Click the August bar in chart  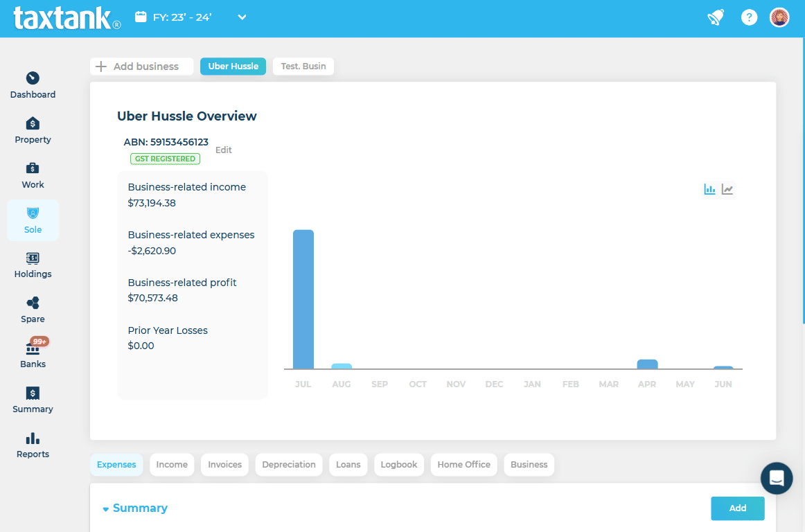click(342, 366)
